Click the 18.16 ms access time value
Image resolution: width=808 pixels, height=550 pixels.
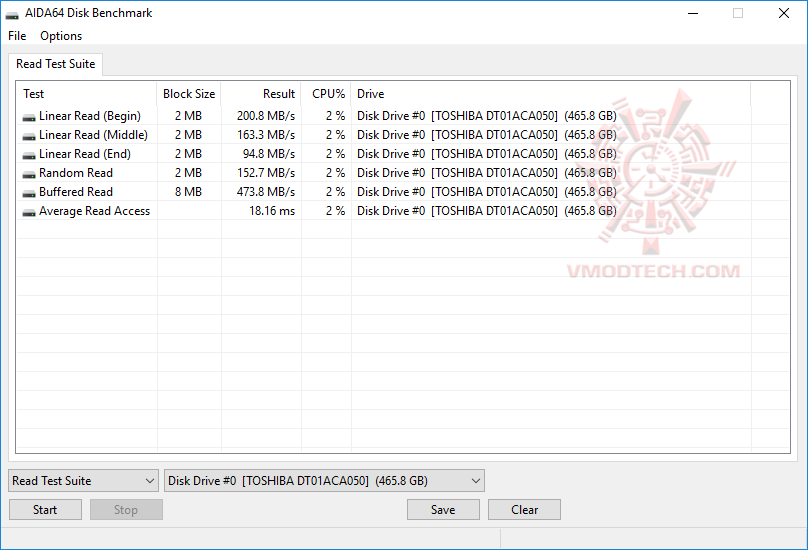click(x=272, y=211)
